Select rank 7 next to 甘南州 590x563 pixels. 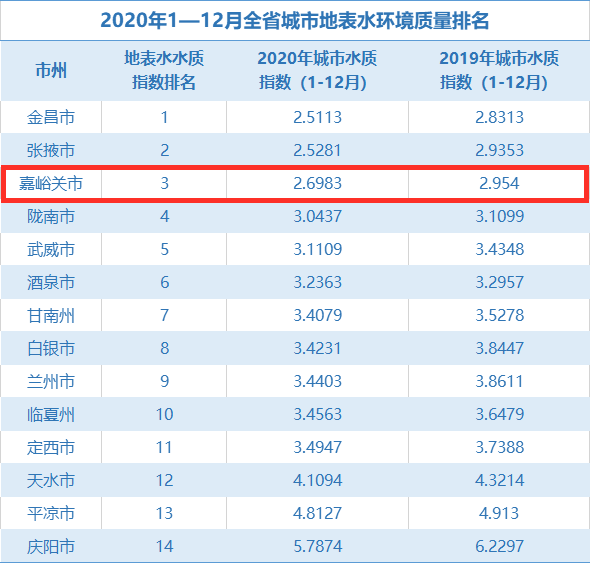tap(164, 315)
